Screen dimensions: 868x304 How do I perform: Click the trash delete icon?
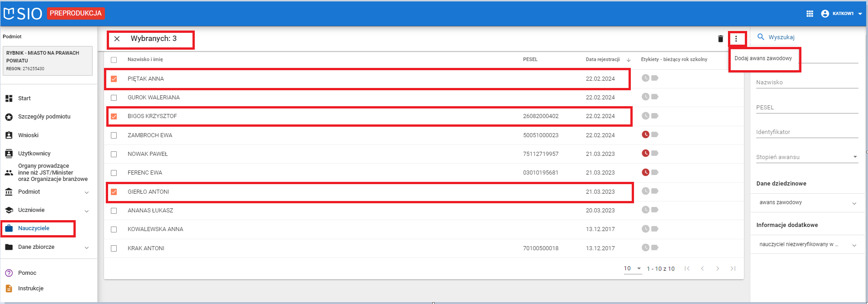coord(720,39)
